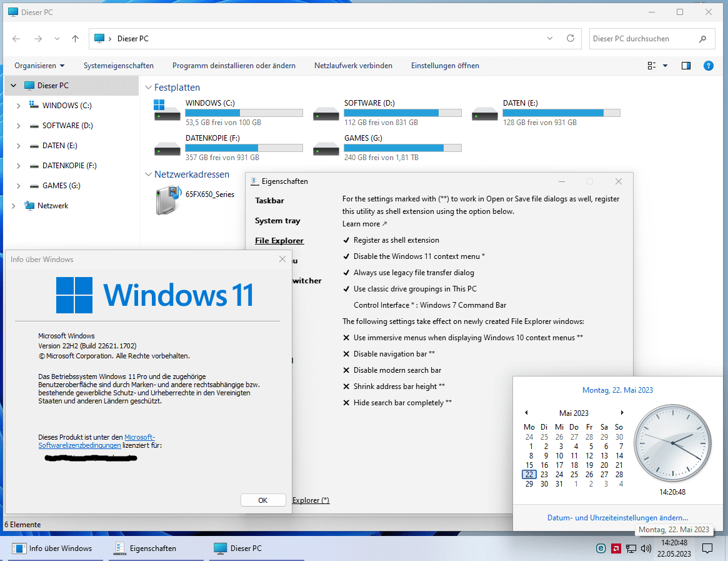This screenshot has width=728, height=561.
Task: Click Einstellungen öffnen
Action: pos(445,66)
